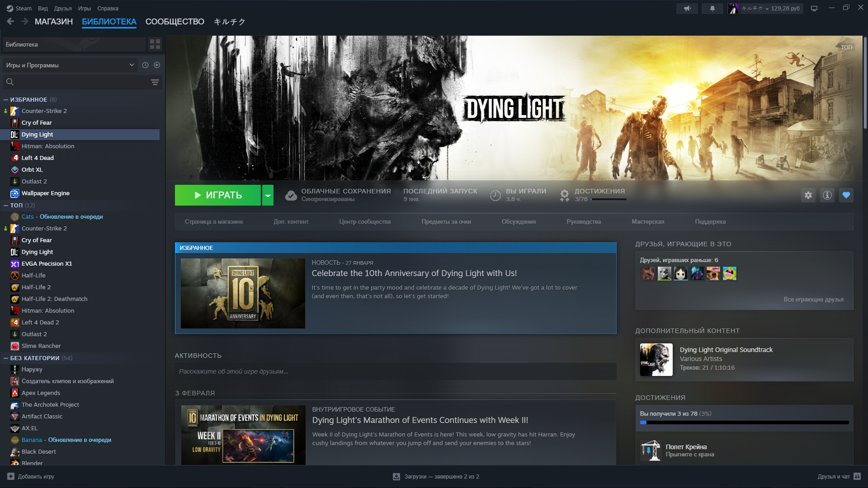
Task: Open the Вид menu
Action: pyautogui.click(x=43, y=8)
